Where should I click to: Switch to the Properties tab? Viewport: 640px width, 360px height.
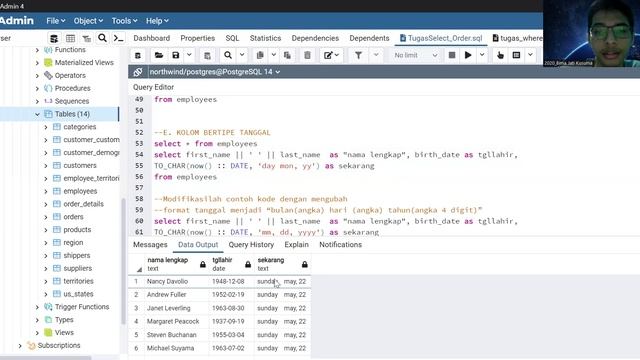pos(198,38)
